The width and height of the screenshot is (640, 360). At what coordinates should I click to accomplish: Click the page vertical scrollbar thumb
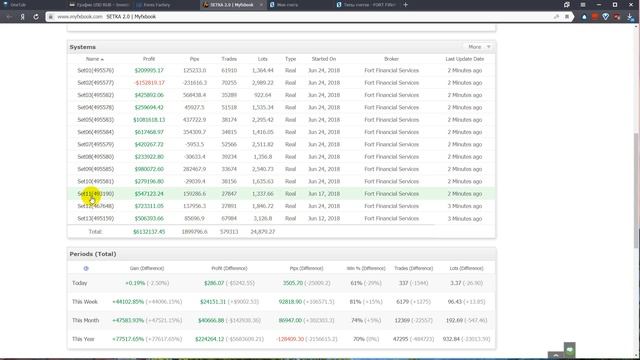pyautogui.click(x=636, y=190)
